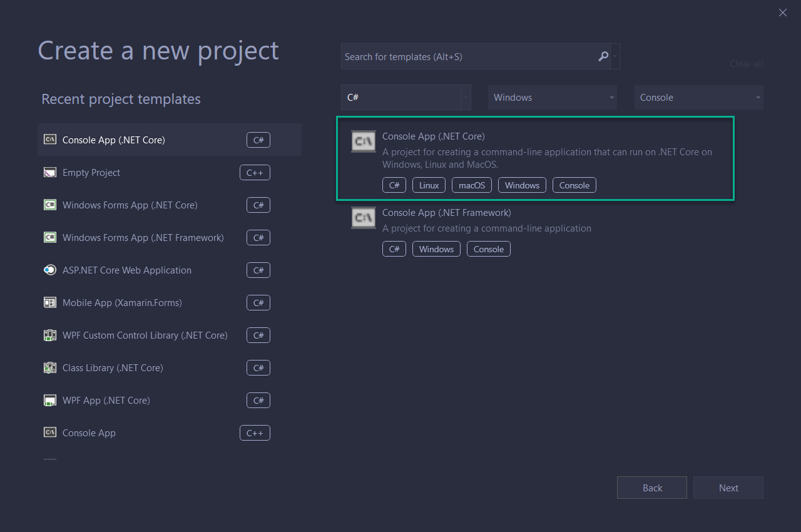Click the C# badge beside Mobile App (Xamarin.Forms)
The image size is (801, 532).
(258, 302)
